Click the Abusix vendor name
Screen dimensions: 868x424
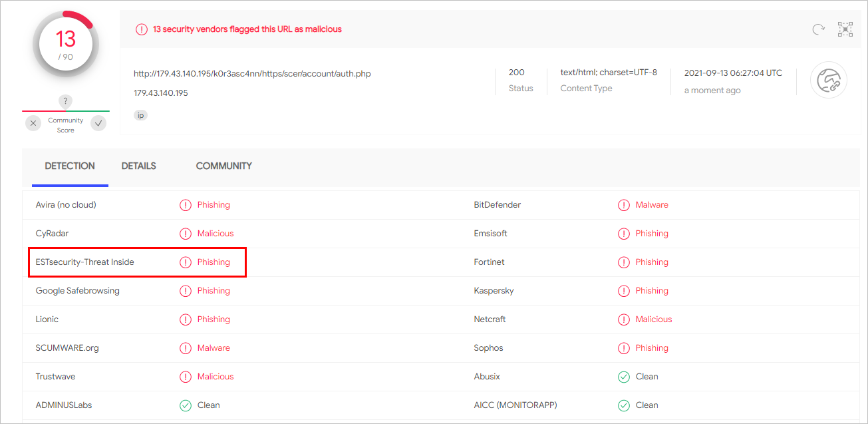coord(487,377)
